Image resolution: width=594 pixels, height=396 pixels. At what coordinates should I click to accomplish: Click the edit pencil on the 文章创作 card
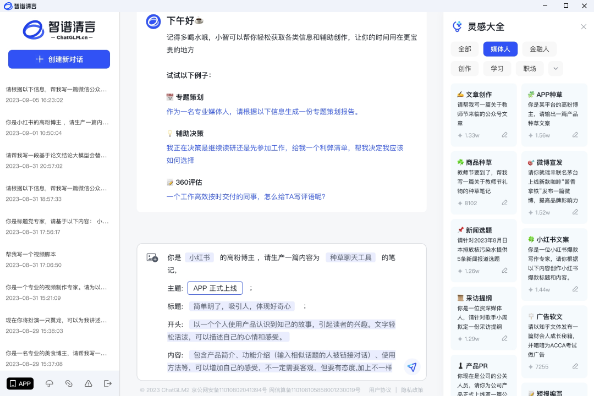pos(504,135)
